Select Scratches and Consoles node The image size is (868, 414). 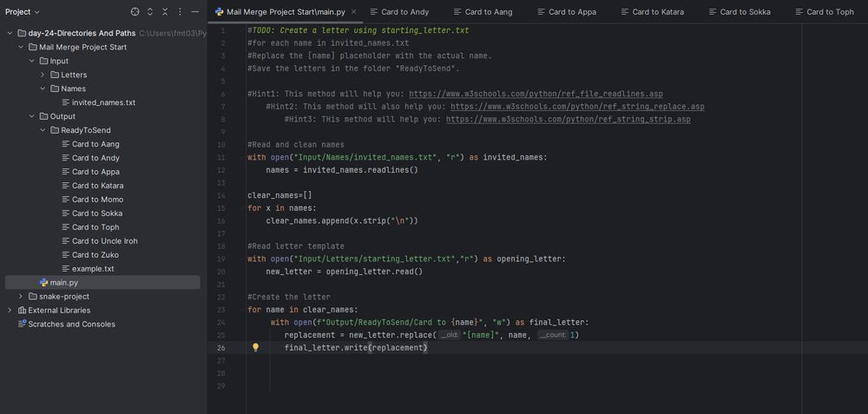click(x=71, y=324)
